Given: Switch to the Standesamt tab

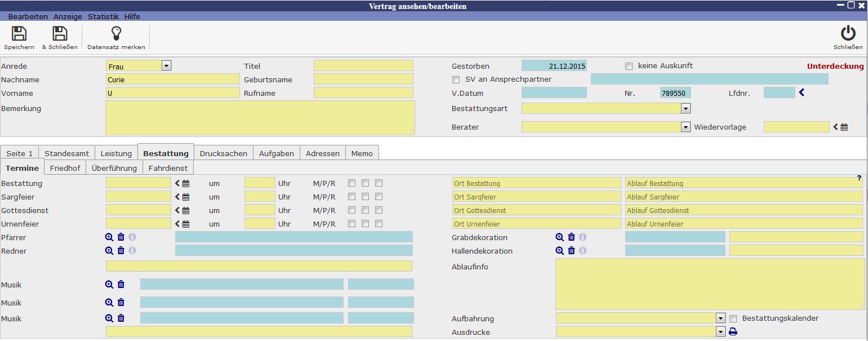Looking at the screenshot, I should [x=66, y=153].
